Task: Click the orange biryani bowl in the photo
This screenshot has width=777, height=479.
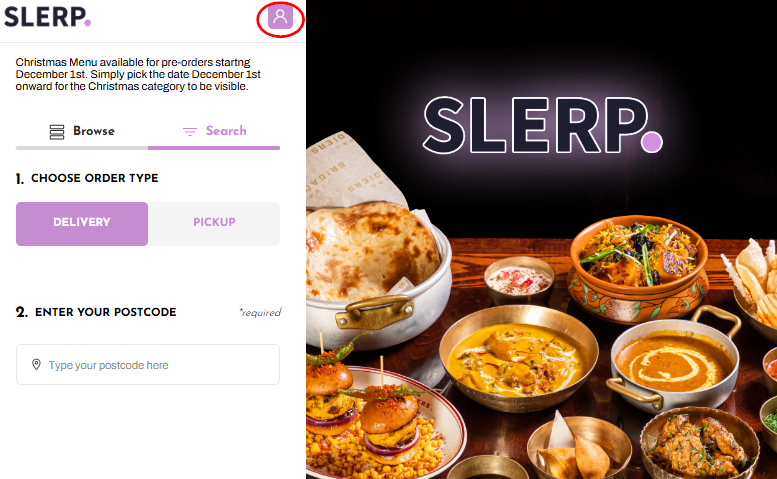Action: coord(638,267)
